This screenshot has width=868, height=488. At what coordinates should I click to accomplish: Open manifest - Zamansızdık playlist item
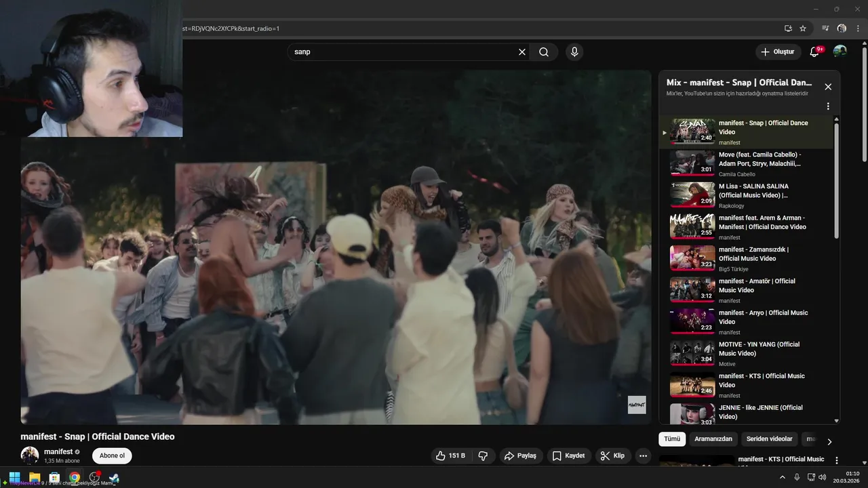(x=746, y=258)
